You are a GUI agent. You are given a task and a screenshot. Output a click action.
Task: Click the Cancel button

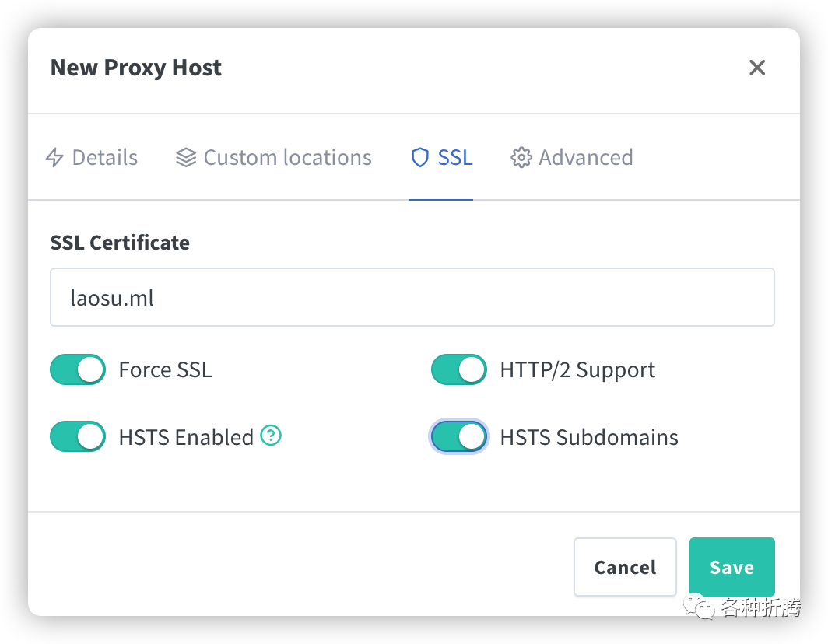tap(625, 567)
